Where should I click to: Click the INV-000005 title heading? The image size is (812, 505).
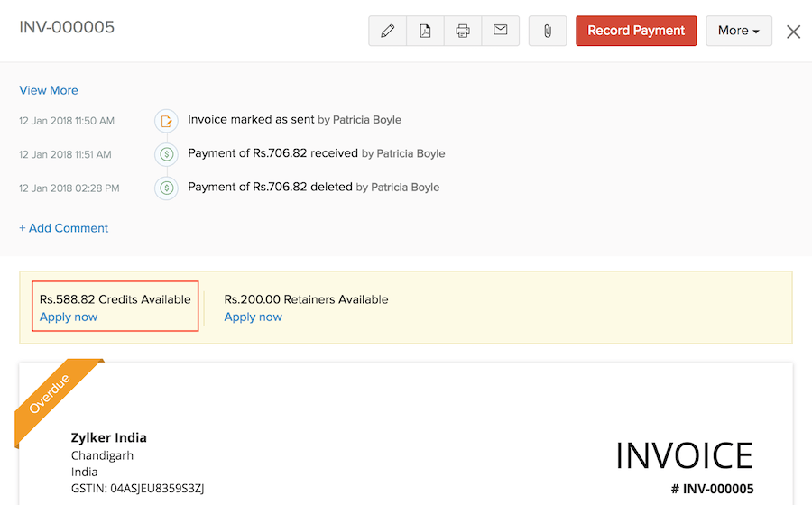[x=67, y=27]
